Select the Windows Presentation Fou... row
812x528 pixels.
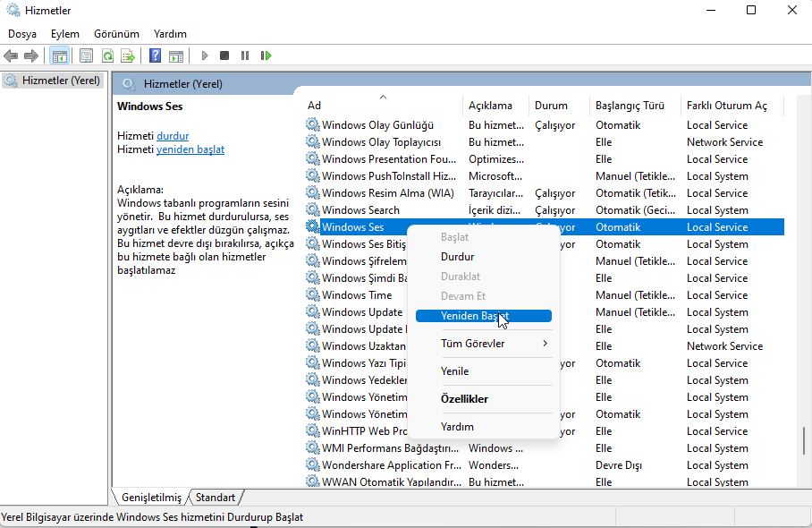click(x=544, y=159)
